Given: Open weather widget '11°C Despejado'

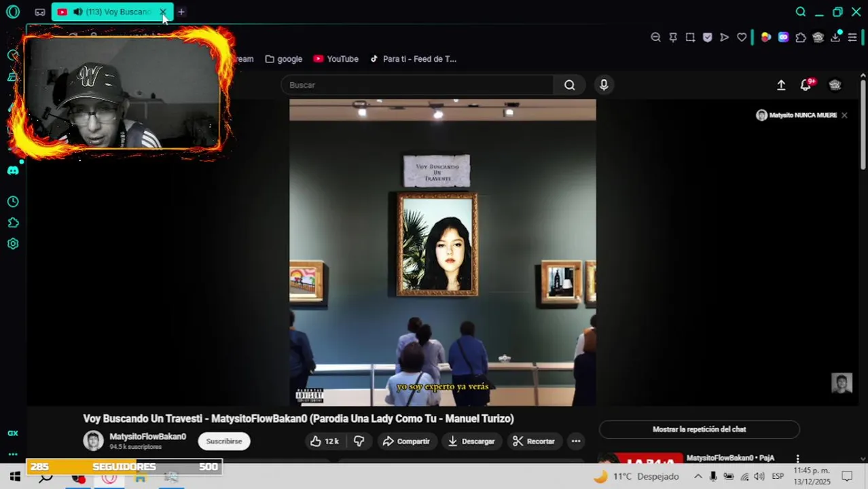Looking at the screenshot, I should coord(636,477).
